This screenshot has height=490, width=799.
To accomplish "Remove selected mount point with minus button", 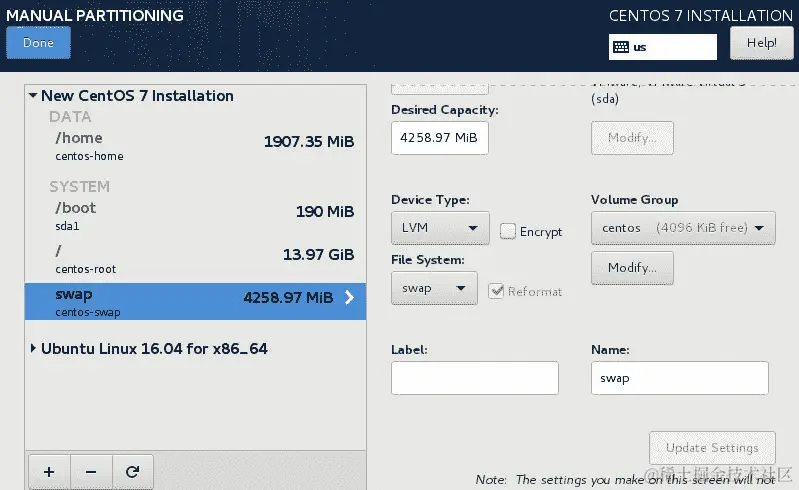I will (91, 472).
